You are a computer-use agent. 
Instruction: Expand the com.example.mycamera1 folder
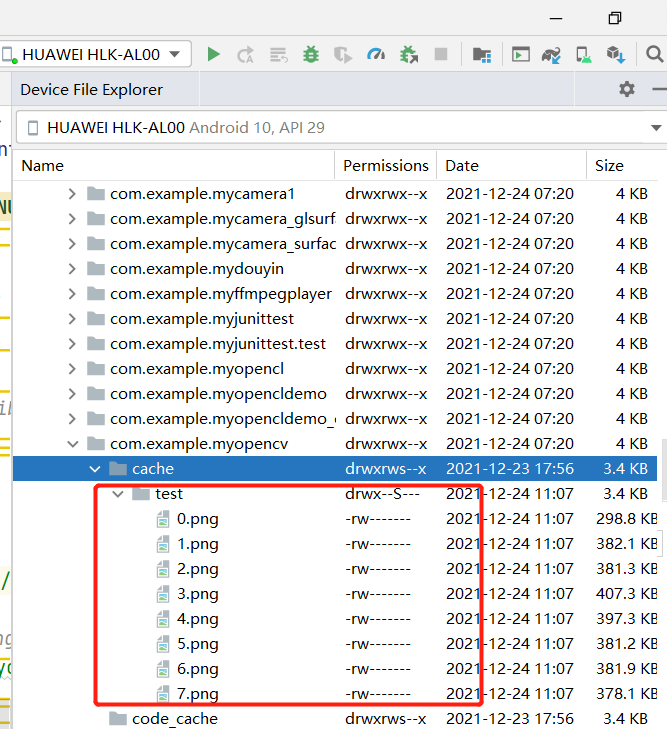pos(72,193)
